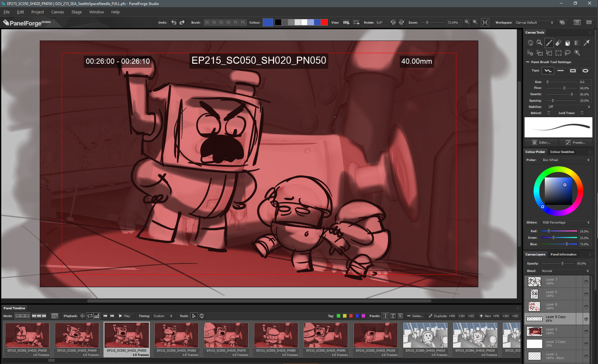Select the Hand pan tool

(x=530, y=43)
